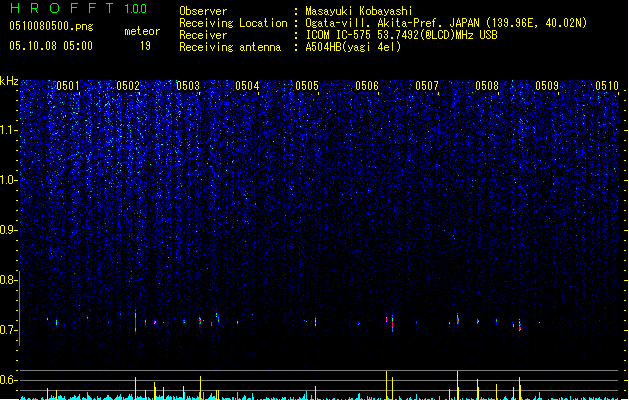Click the 1.0 frequency axis label
Viewport: 629px width, 400px height.
[8, 180]
